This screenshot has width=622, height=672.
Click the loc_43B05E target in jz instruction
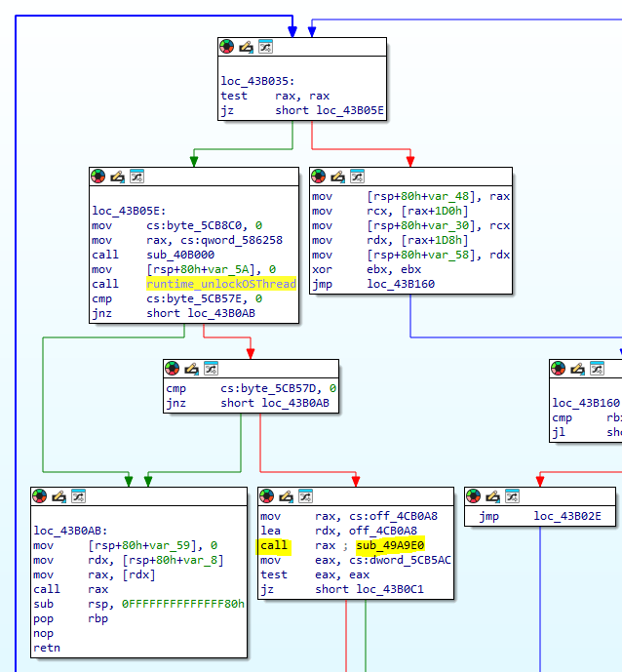point(350,110)
